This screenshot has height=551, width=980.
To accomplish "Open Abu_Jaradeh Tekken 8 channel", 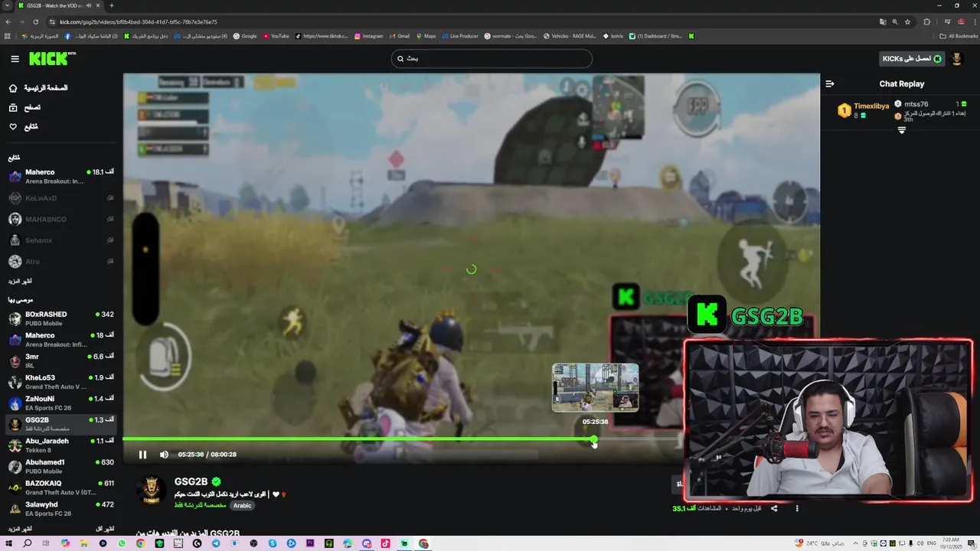I will point(61,445).
